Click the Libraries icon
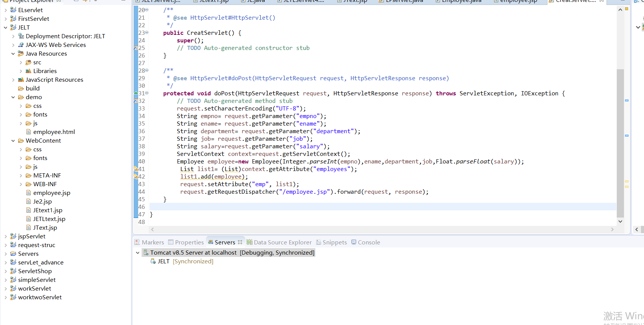The height and width of the screenshot is (325, 644). (28, 71)
